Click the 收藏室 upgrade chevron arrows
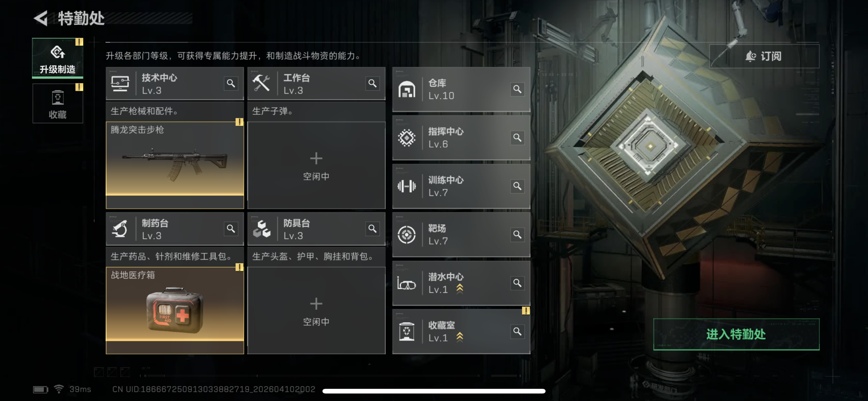868x401 pixels. (460, 337)
